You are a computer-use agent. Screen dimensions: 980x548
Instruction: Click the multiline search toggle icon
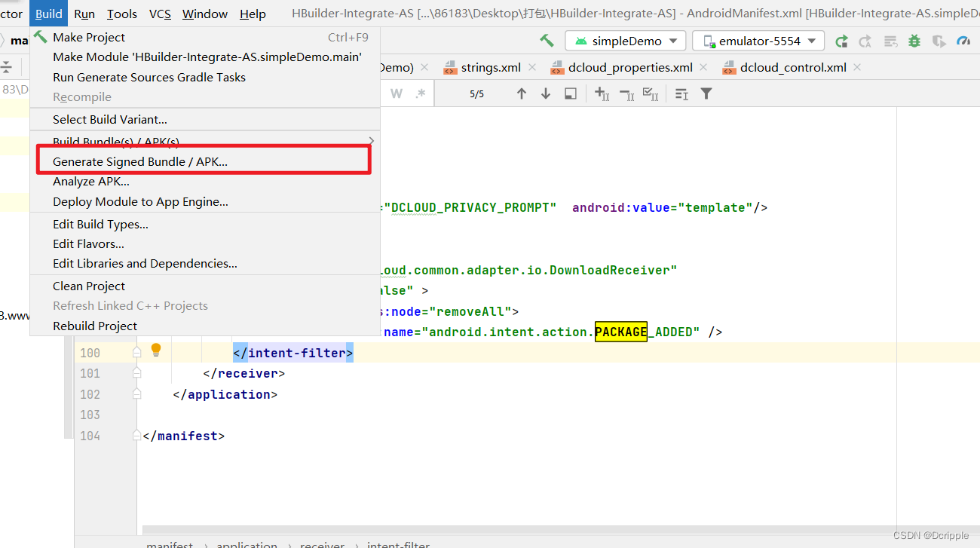coord(681,93)
